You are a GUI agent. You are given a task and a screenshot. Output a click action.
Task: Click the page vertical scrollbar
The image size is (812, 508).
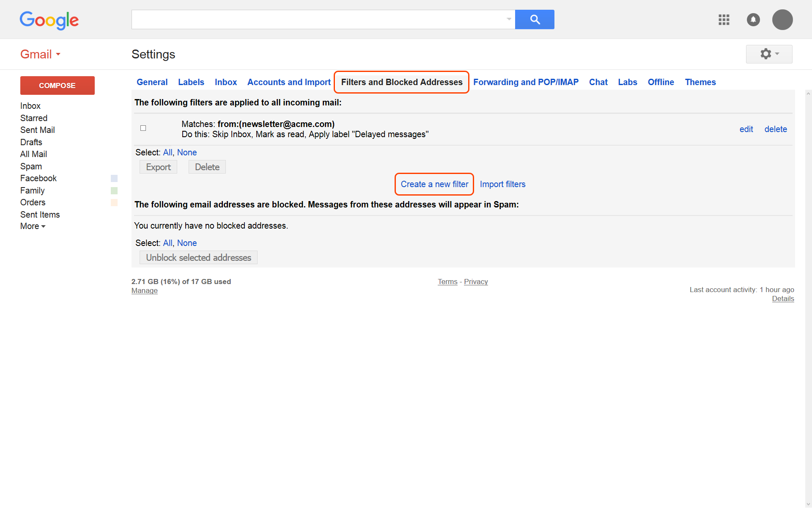[x=808, y=299]
